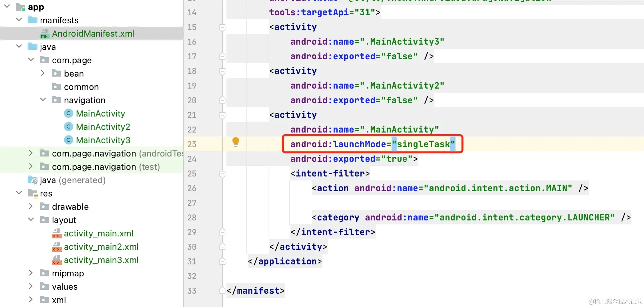Viewport: 644px width, 307px height.
Task: Collapse the layout folder chevron
Action: [31, 219]
